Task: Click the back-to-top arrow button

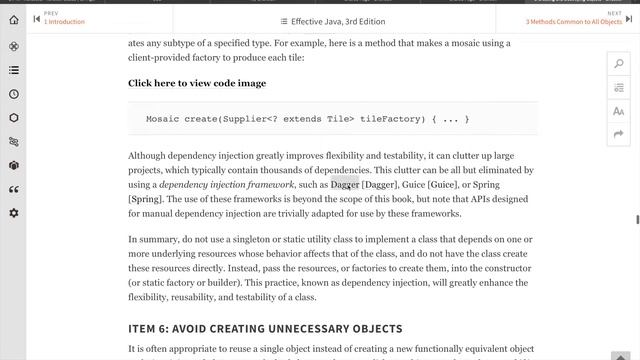Action: (x=620, y=356)
